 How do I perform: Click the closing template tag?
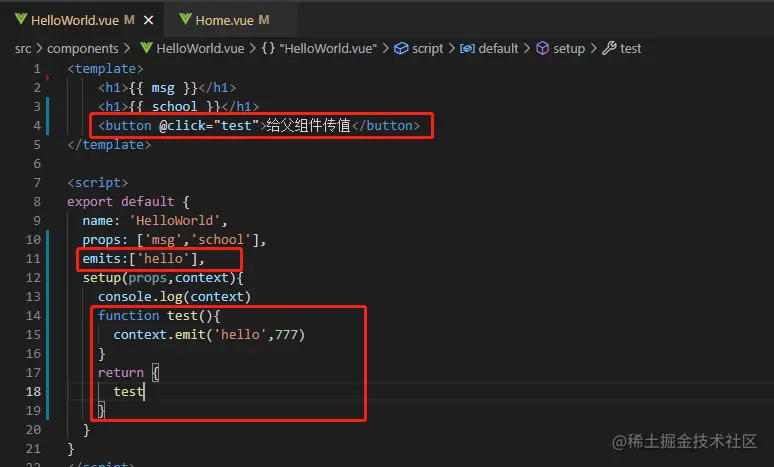pos(109,145)
